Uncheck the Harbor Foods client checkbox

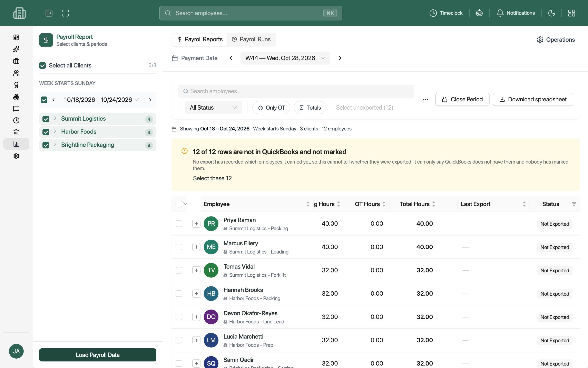(x=46, y=132)
